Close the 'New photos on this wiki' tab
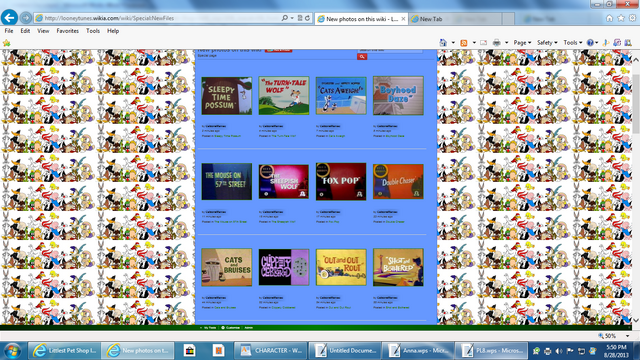Image resolution: width=640 pixels, height=360 pixels. tap(403, 19)
